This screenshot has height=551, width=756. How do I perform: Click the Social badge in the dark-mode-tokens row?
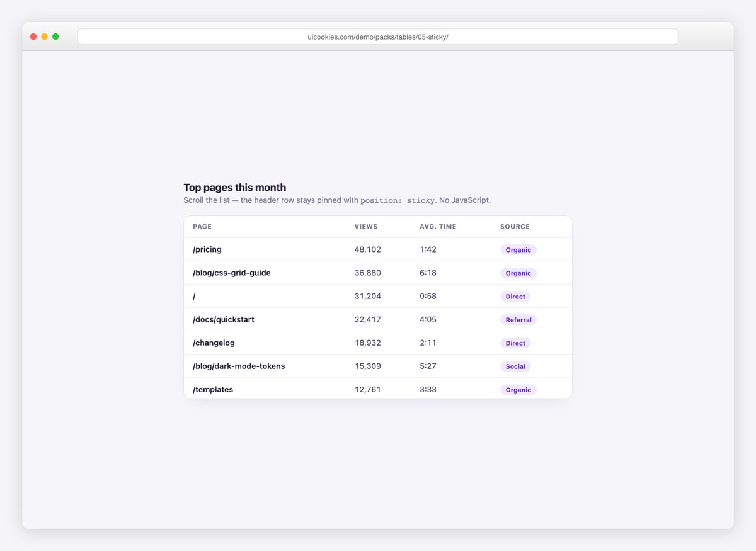(x=515, y=366)
